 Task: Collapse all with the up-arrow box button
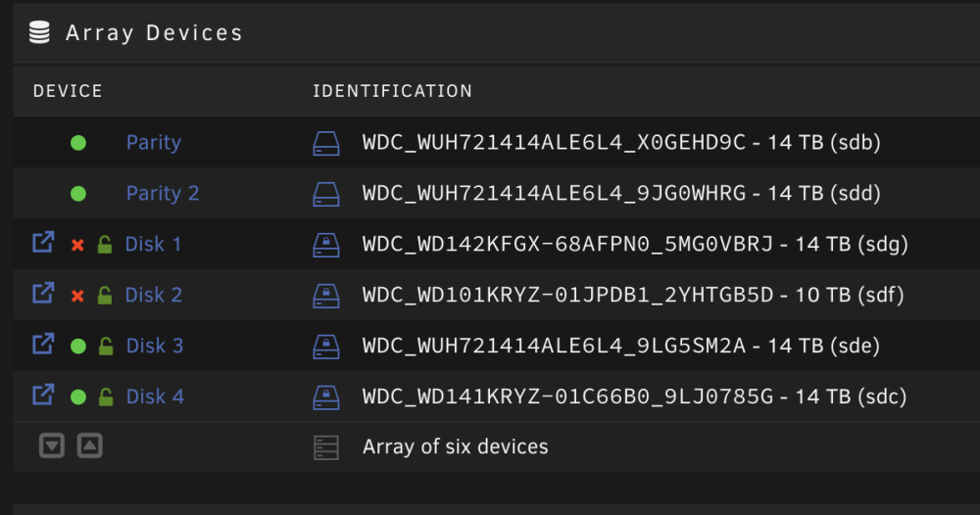pos(90,445)
